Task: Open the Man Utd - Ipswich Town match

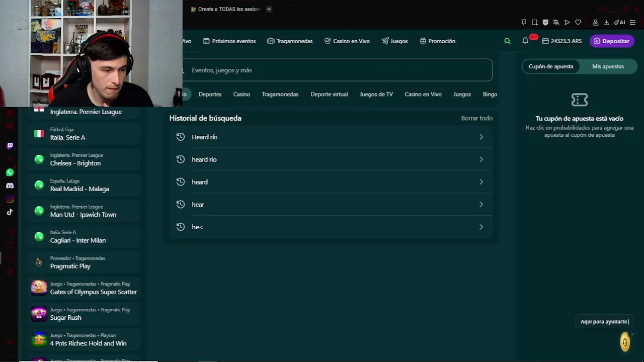Action: pyautogui.click(x=84, y=211)
